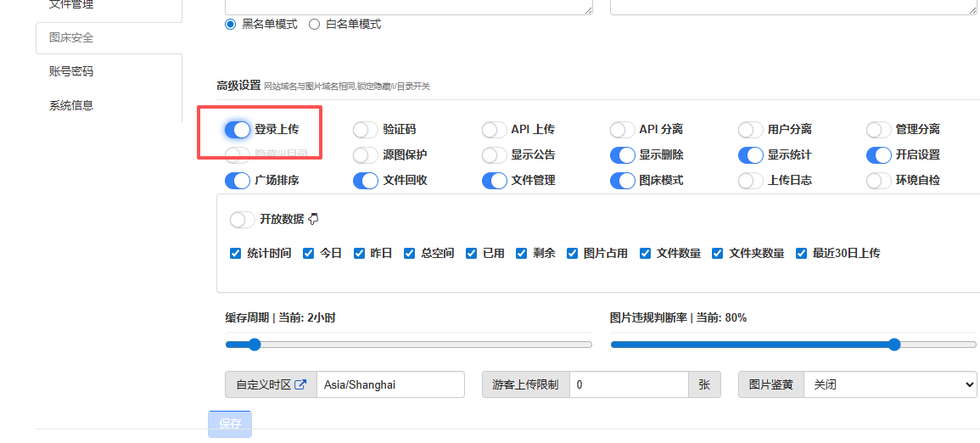Select the 白名单模式 radio button
Image resolution: width=980 pixels, height=443 pixels.
(315, 24)
